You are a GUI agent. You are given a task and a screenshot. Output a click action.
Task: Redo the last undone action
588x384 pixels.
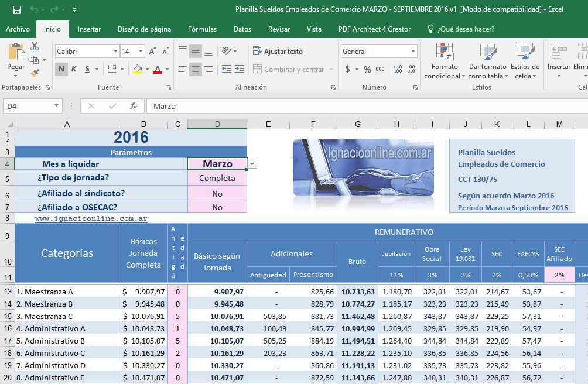[x=54, y=10]
